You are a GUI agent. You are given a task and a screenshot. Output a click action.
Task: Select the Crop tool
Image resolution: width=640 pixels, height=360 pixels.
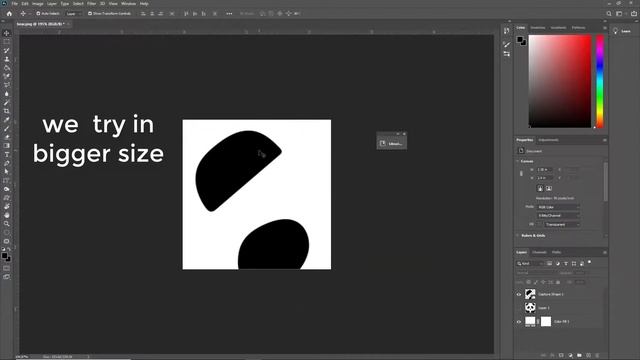tap(7, 111)
